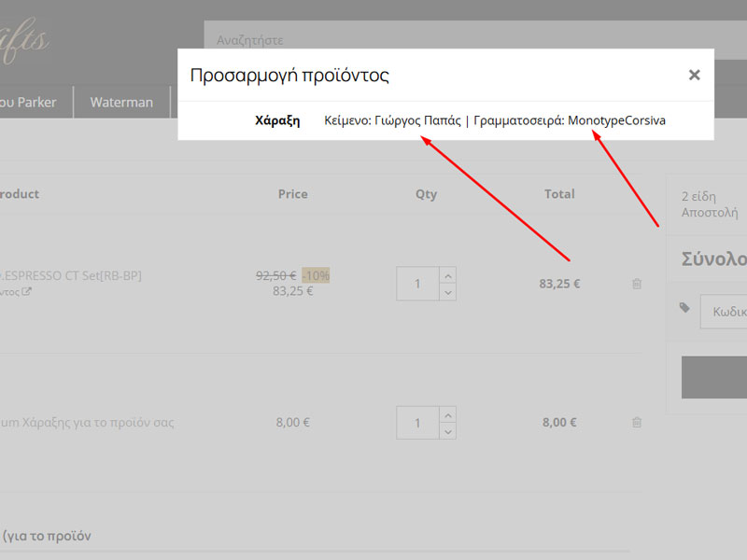The height and width of the screenshot is (560, 747).
Task: Click the Qty column header
Action: point(426,194)
